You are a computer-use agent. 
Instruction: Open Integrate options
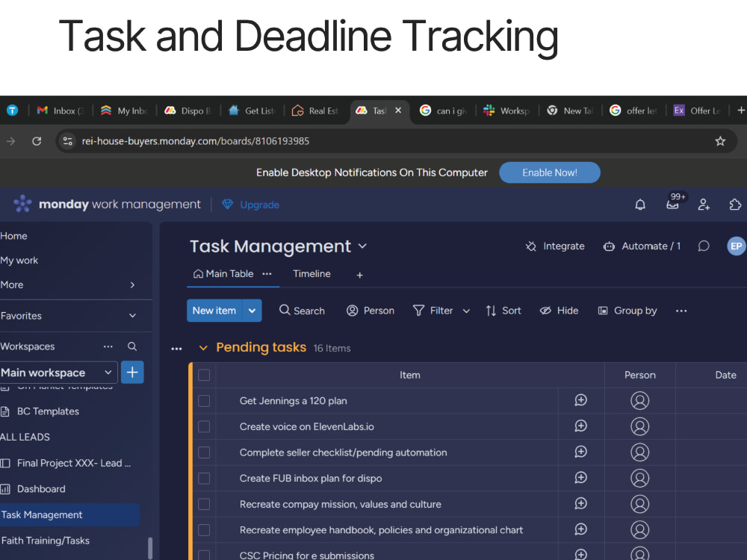click(555, 246)
